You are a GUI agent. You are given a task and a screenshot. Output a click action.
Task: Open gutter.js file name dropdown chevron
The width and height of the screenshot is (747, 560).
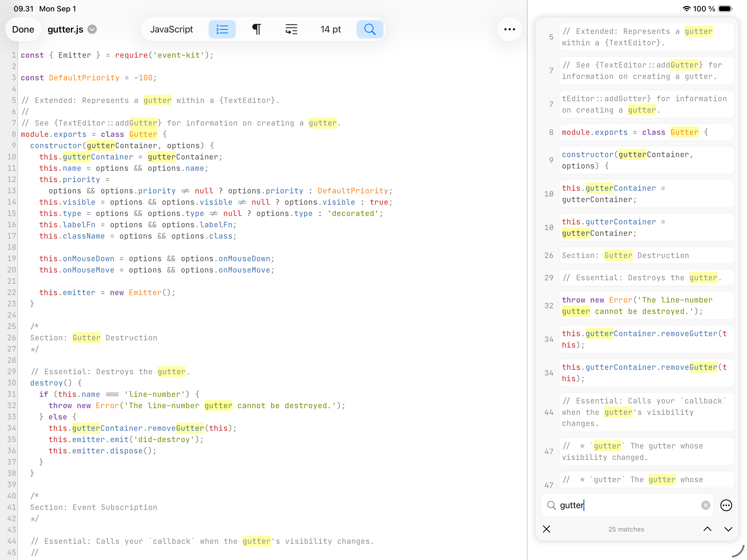(x=92, y=29)
